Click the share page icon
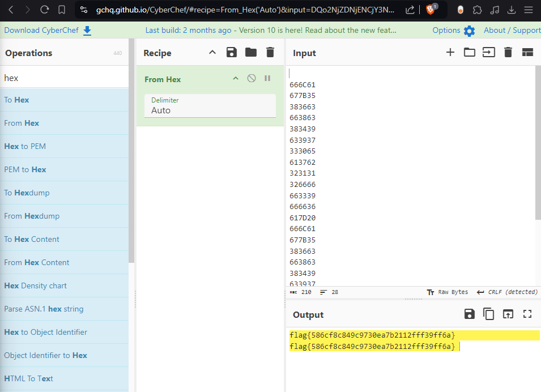The height and width of the screenshot is (392, 541). pyautogui.click(x=410, y=10)
